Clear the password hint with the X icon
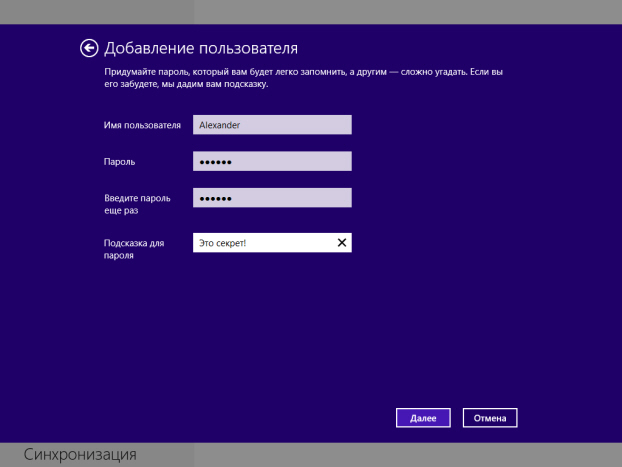Viewport: 622px width, 467px height. pyautogui.click(x=342, y=242)
